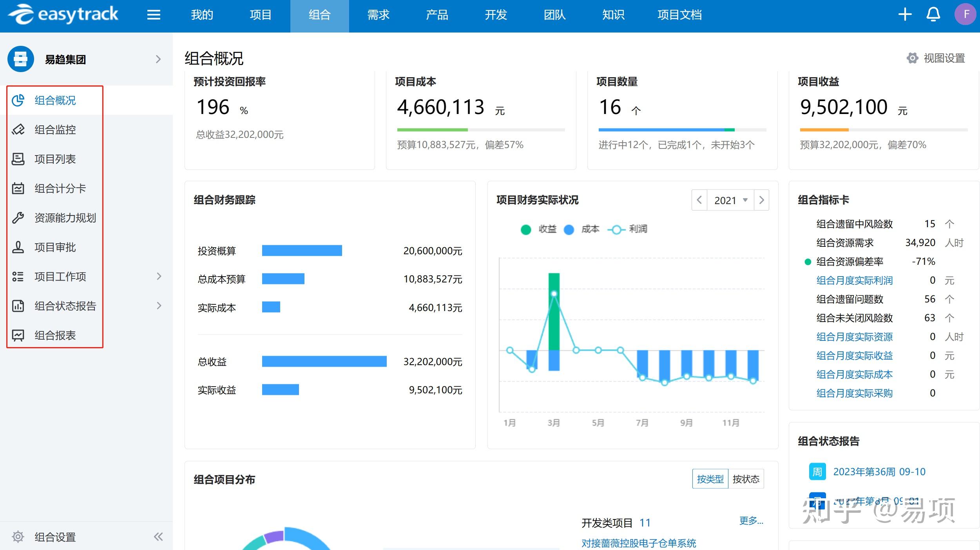Click the 组合概况 pie chart icon
980x550 pixels.
(x=18, y=100)
